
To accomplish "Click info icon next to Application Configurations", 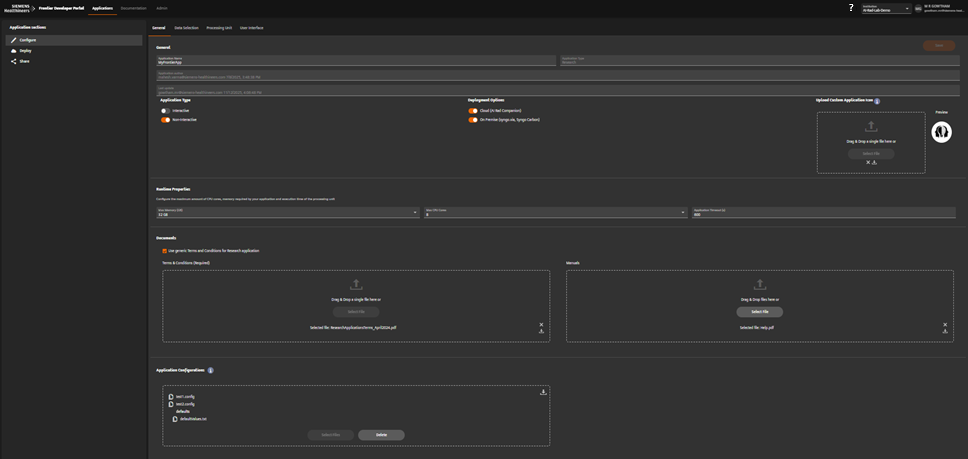I will point(210,370).
